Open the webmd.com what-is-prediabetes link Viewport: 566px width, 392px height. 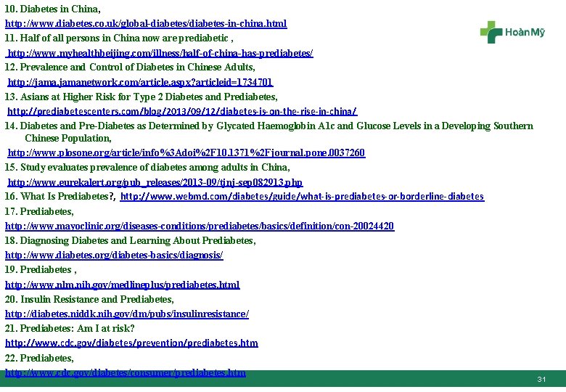tap(302, 196)
